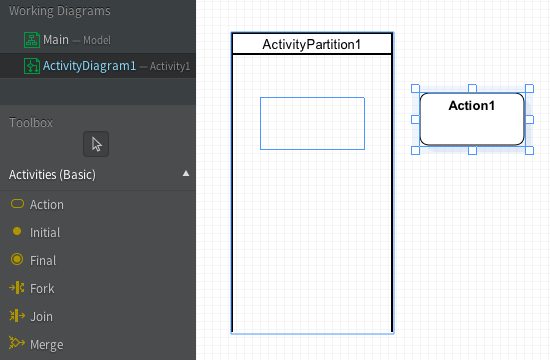Open ActivityDiagram1 in Working Diagrams
Screen dimensions: 550x360
pos(98,66)
